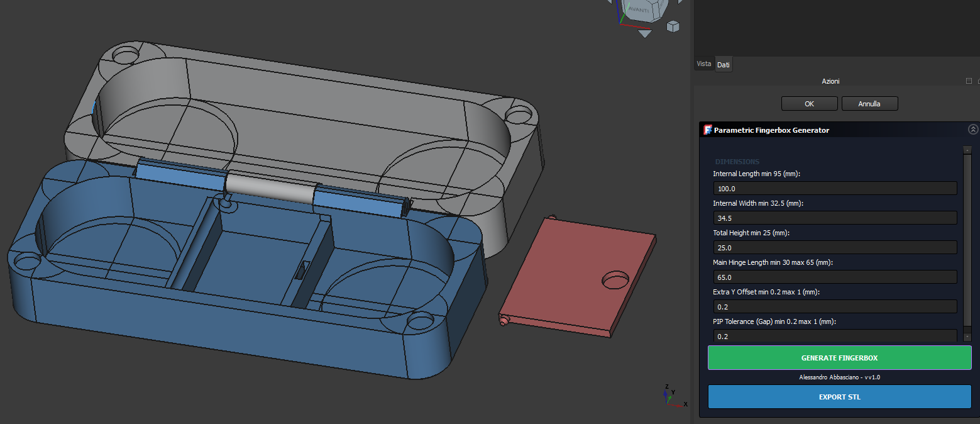Click the Main Hinge Length field
This screenshot has width=980, height=424.
pyautogui.click(x=835, y=277)
